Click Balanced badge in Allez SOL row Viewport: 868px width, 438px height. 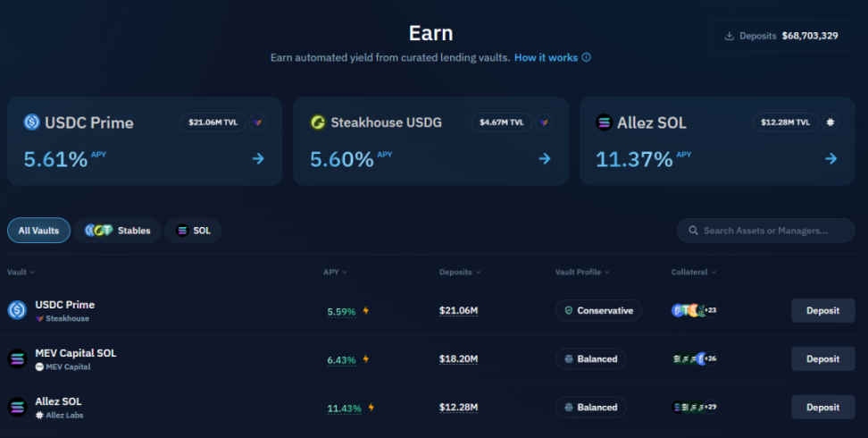pos(590,407)
